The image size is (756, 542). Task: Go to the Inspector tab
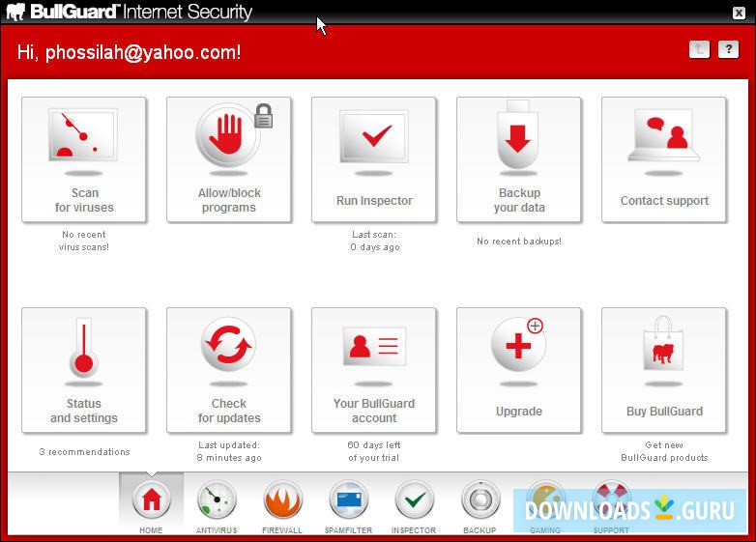(414, 507)
